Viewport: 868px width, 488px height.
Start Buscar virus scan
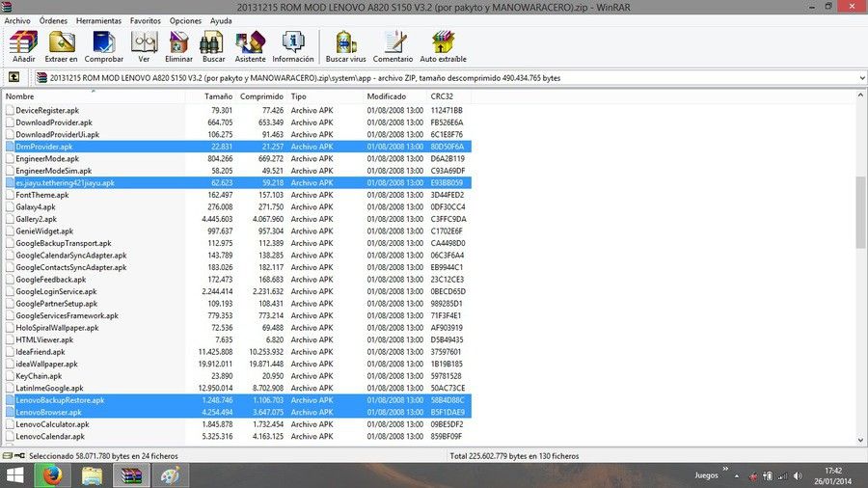pyautogui.click(x=345, y=47)
